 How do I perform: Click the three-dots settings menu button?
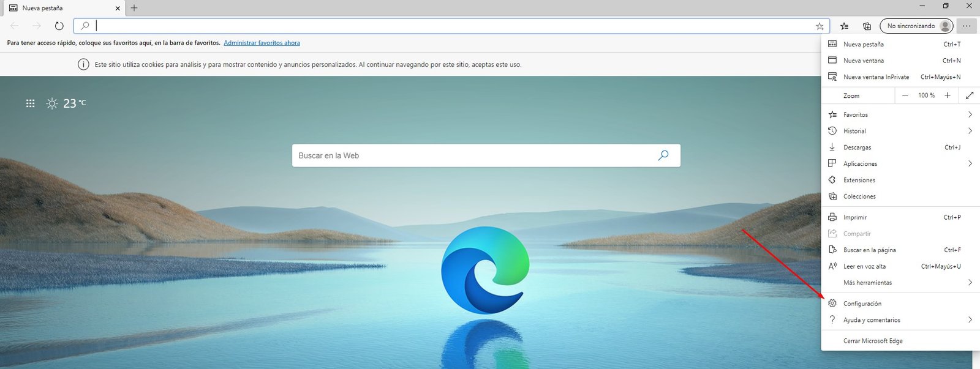coord(967,26)
